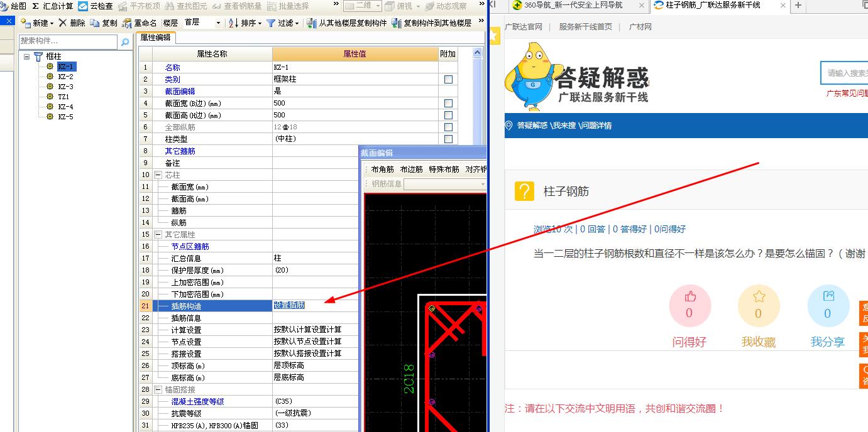Collapse the 框柱 tree node
This screenshot has height=432, width=868.
point(27,57)
